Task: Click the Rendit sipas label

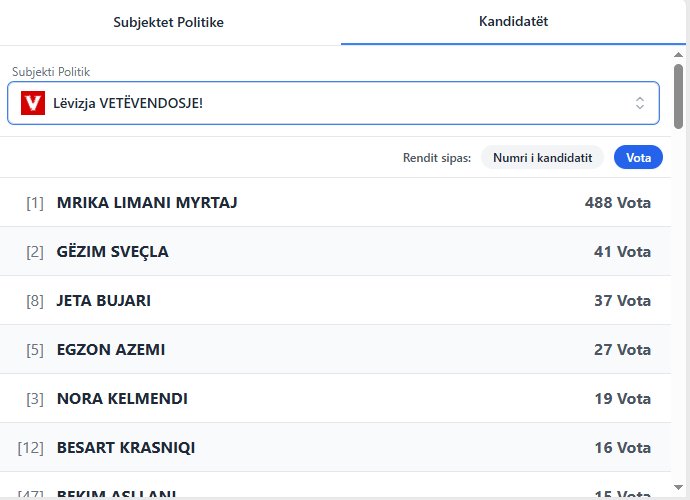Action: 436,157
